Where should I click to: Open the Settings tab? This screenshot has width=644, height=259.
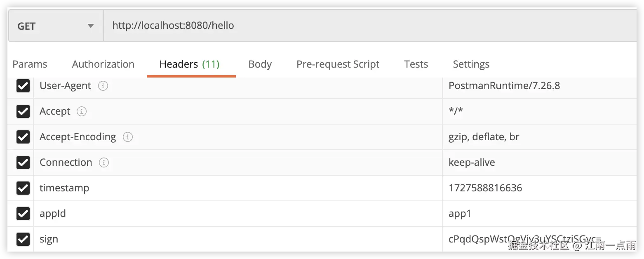[x=471, y=64]
